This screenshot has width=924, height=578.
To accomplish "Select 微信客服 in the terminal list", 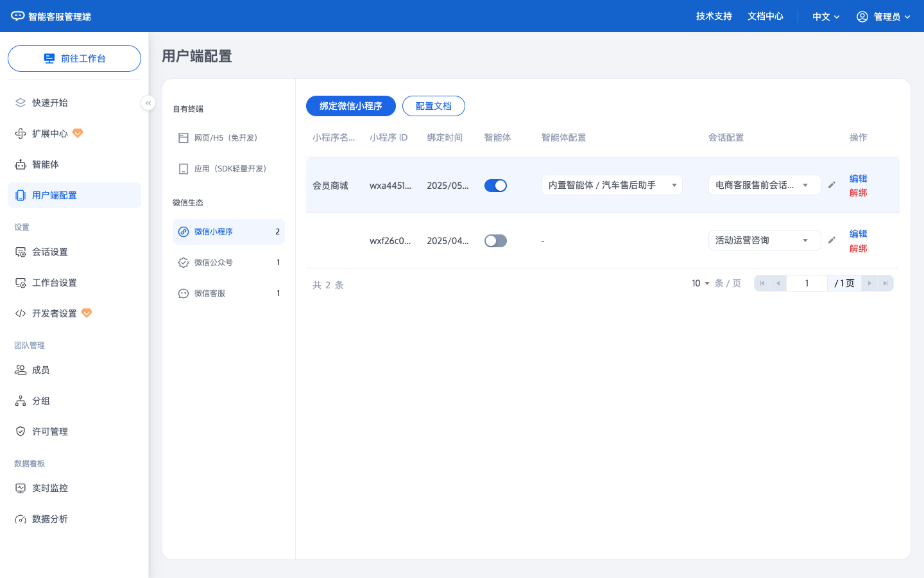I will (x=228, y=293).
